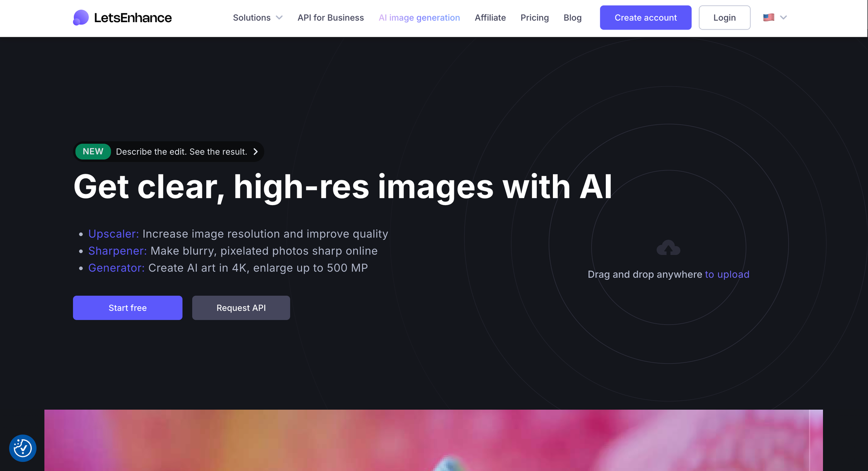This screenshot has width=868, height=471.
Task: Open the Pricing page
Action: coord(535,18)
